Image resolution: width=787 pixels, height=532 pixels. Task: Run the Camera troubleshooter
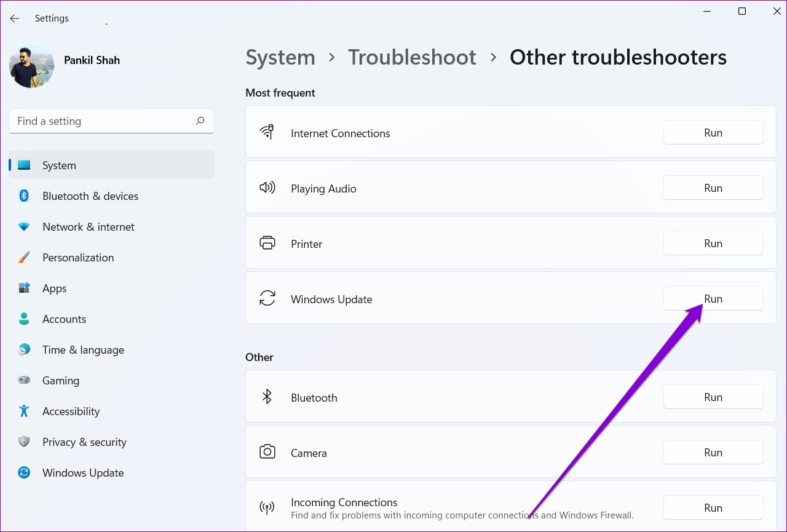point(713,453)
